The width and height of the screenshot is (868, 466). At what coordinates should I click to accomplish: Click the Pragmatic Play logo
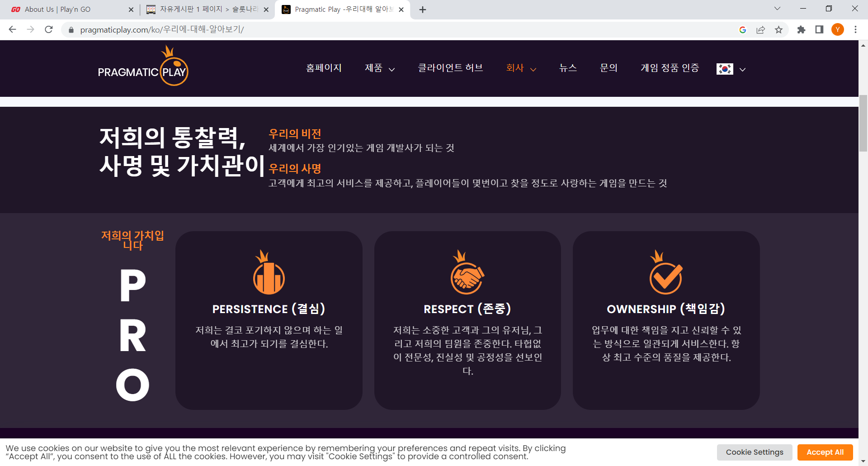click(143, 66)
